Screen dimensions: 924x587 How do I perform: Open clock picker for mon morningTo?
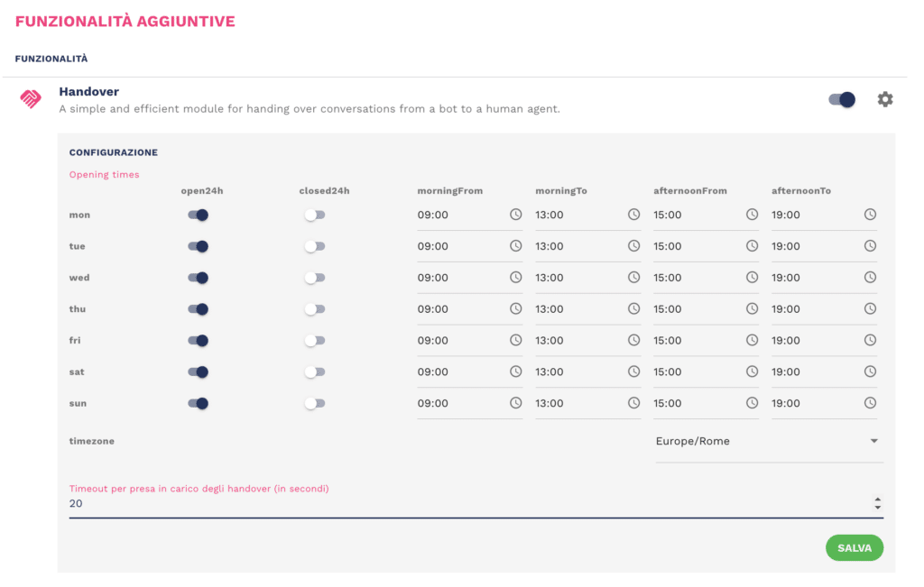633,215
